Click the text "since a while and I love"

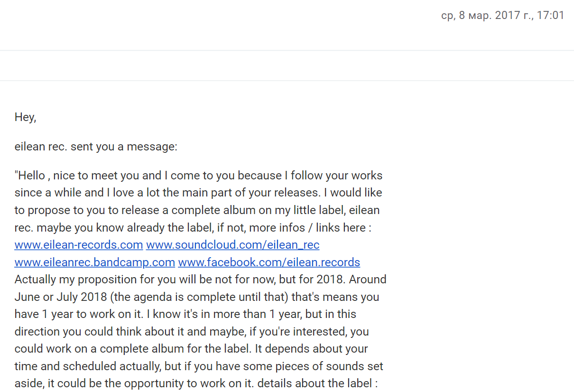click(69, 193)
